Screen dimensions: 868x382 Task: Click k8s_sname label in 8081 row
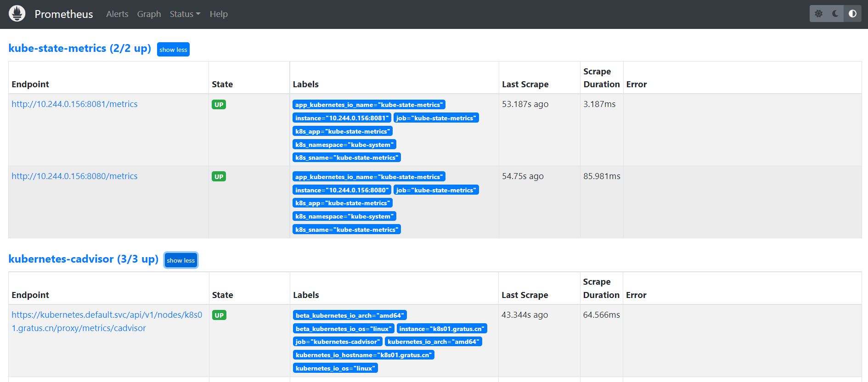point(347,157)
